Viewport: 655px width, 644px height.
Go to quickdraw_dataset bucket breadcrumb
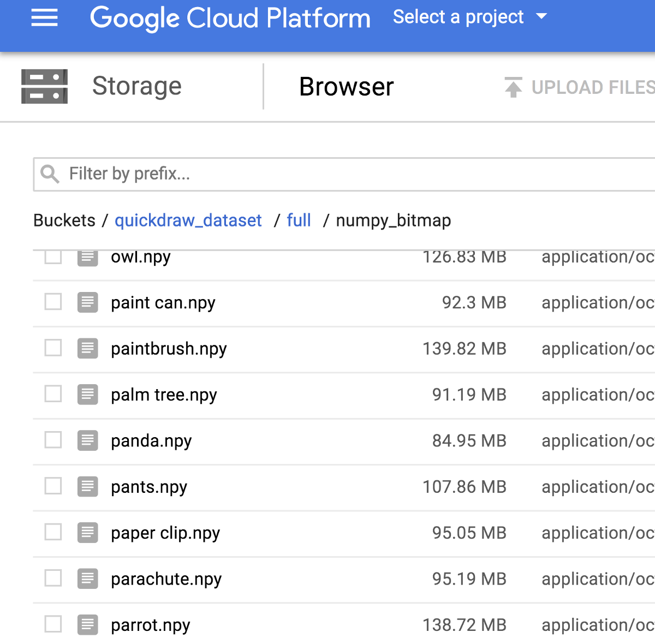[188, 220]
